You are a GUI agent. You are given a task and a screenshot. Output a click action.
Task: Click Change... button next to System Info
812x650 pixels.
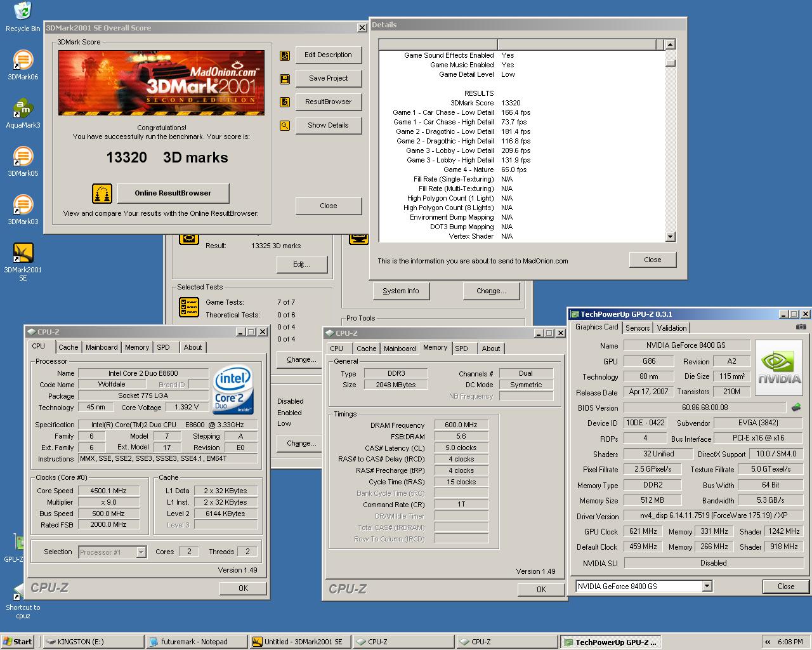click(492, 291)
